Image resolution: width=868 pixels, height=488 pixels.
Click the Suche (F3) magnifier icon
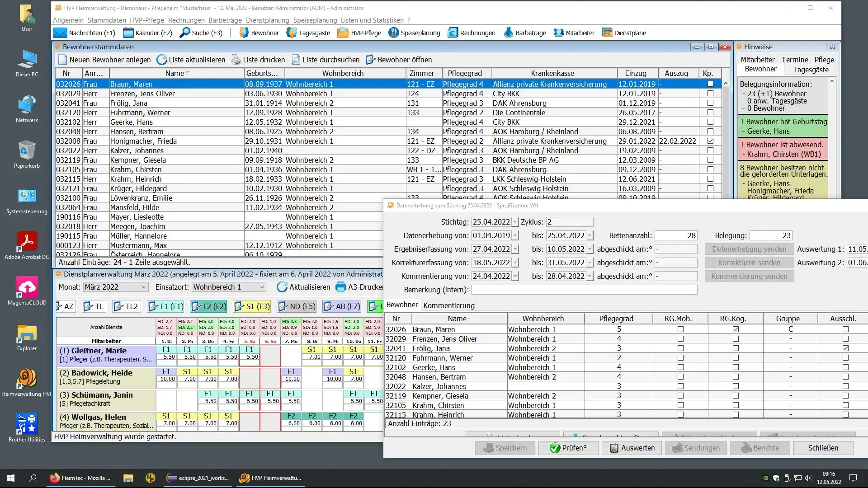coord(184,33)
